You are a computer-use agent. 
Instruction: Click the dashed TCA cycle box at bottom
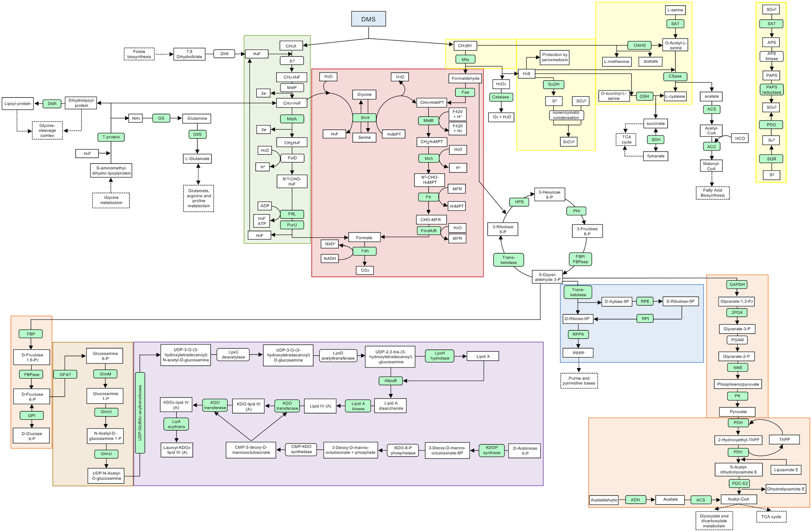click(771, 517)
